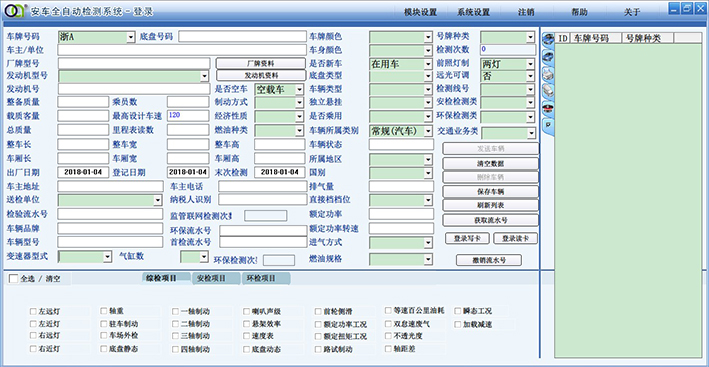Open the white van side tab icon
The width and height of the screenshot is (709, 367).
pos(548,90)
